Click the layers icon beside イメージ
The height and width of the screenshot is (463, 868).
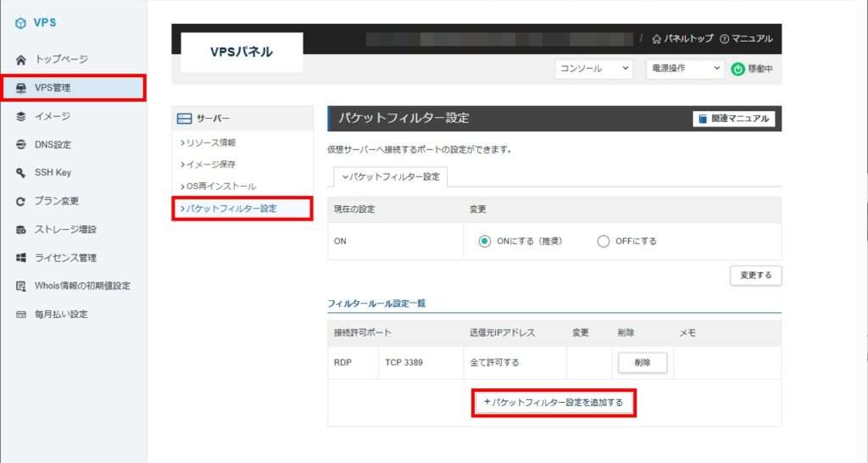tap(21, 116)
